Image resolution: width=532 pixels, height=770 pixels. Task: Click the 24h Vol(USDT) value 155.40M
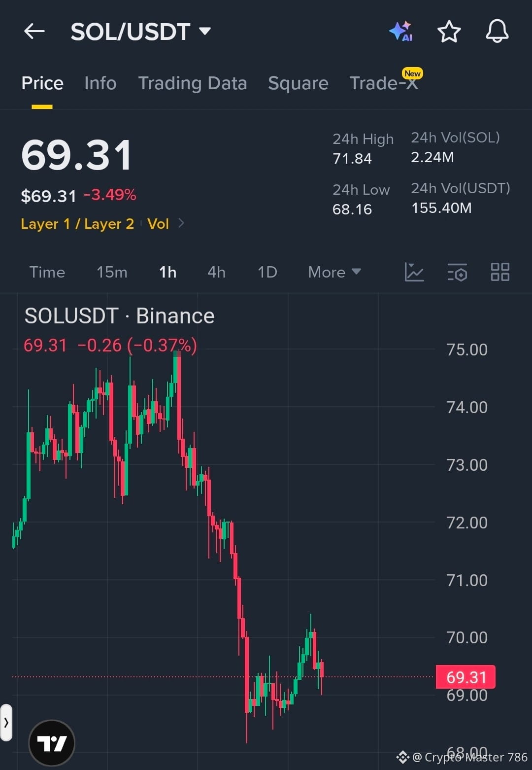(x=441, y=208)
